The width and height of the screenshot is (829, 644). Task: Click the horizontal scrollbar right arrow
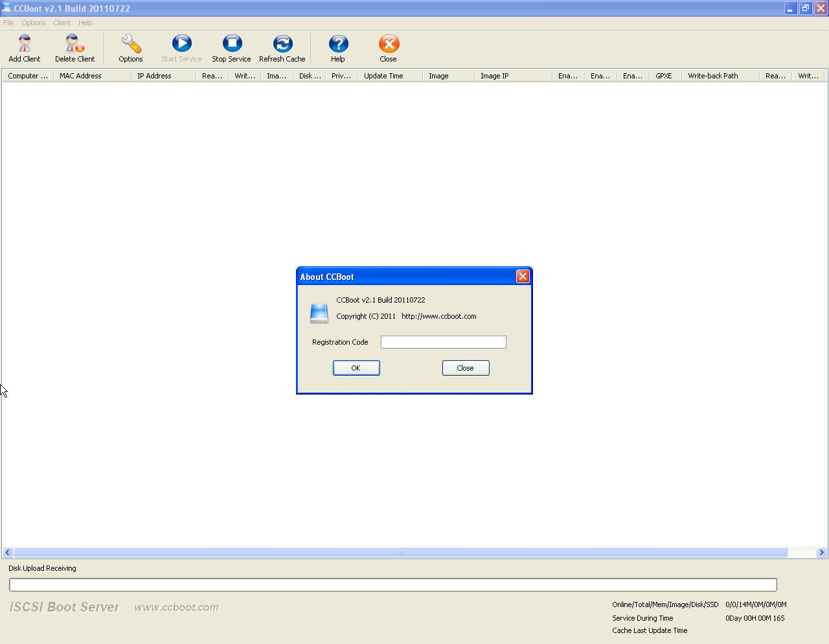click(x=821, y=553)
